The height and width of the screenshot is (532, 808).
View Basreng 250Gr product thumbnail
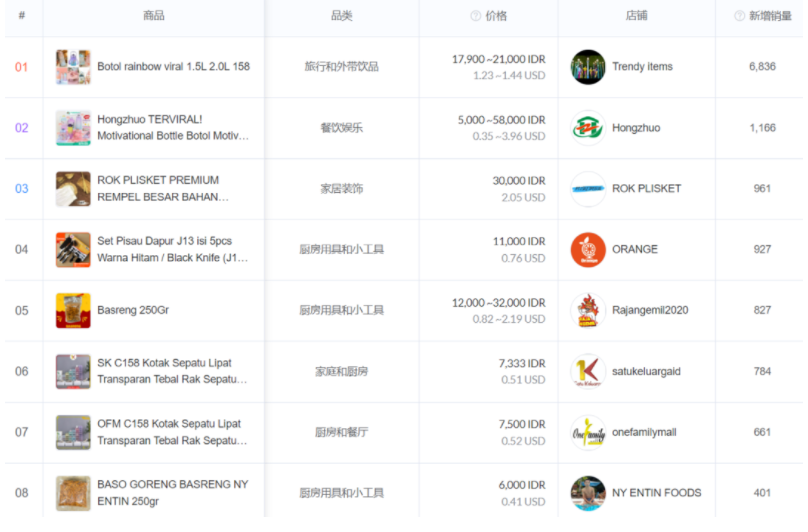tap(73, 310)
